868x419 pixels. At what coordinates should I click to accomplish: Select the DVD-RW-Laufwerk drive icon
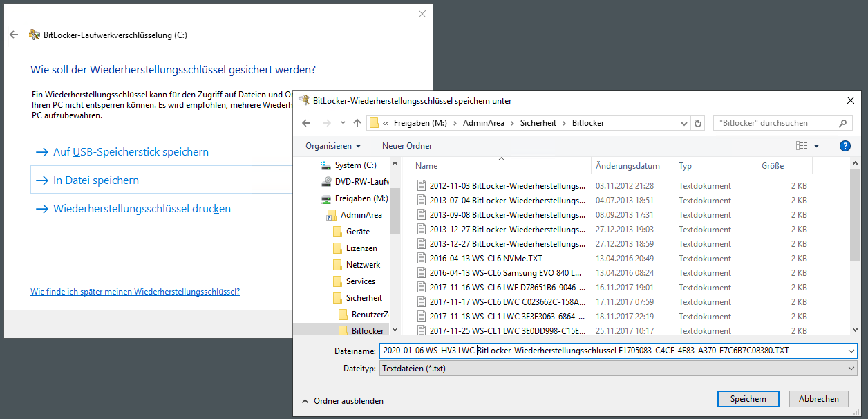pyautogui.click(x=326, y=182)
